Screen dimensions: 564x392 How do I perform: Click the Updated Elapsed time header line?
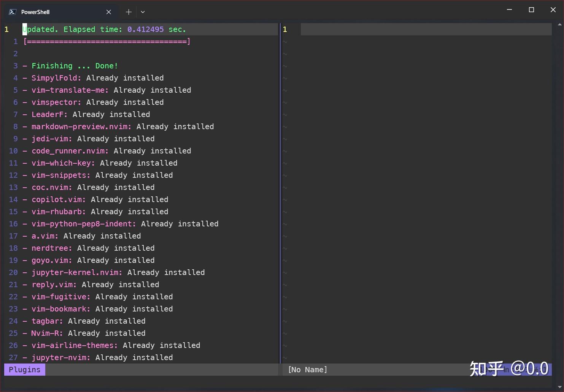click(105, 29)
